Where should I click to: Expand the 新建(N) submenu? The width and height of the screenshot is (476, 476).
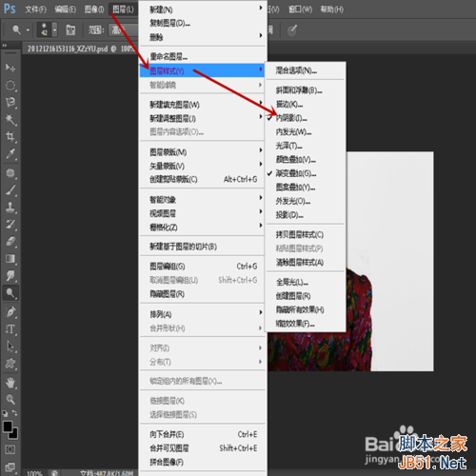[x=202, y=10]
